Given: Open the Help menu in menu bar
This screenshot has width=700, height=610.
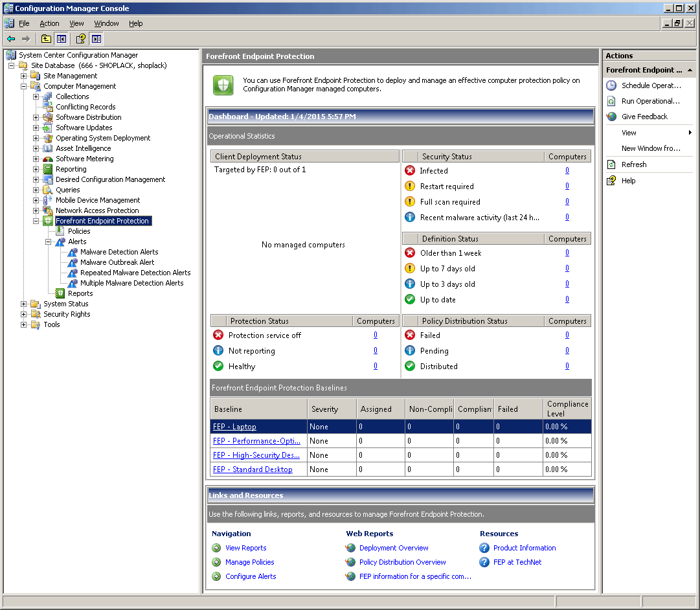Looking at the screenshot, I should click(136, 23).
